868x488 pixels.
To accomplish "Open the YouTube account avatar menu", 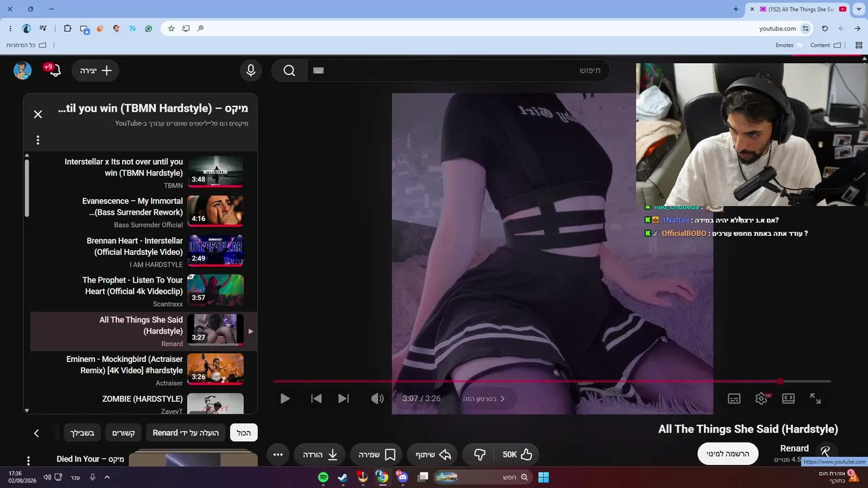I will click(22, 70).
